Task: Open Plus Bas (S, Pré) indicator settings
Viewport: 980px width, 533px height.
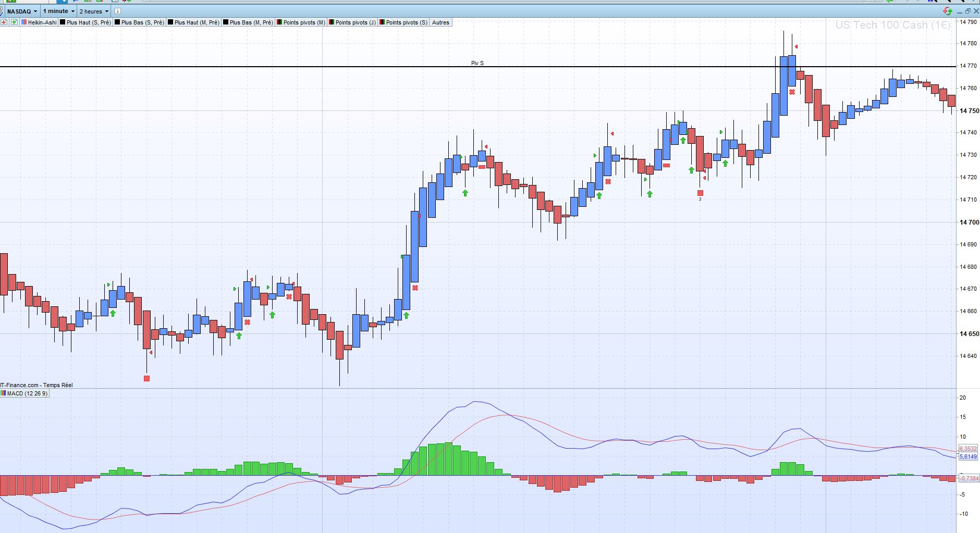Action: pyautogui.click(x=140, y=22)
